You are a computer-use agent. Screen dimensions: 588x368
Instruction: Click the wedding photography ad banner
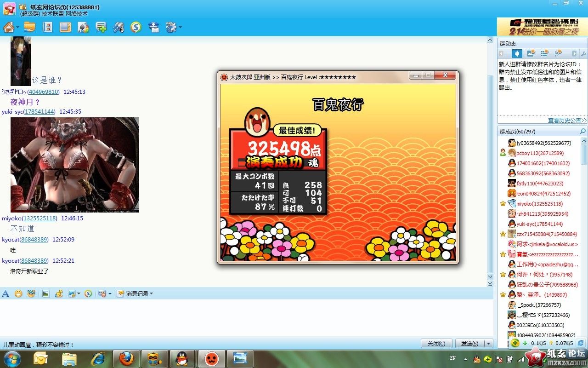pyautogui.click(x=542, y=27)
